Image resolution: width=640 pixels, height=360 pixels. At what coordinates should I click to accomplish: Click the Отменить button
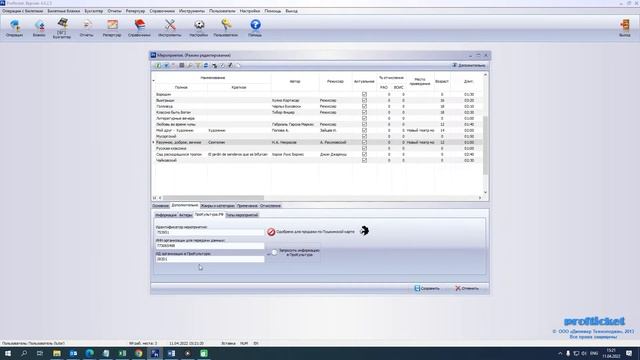467,288
